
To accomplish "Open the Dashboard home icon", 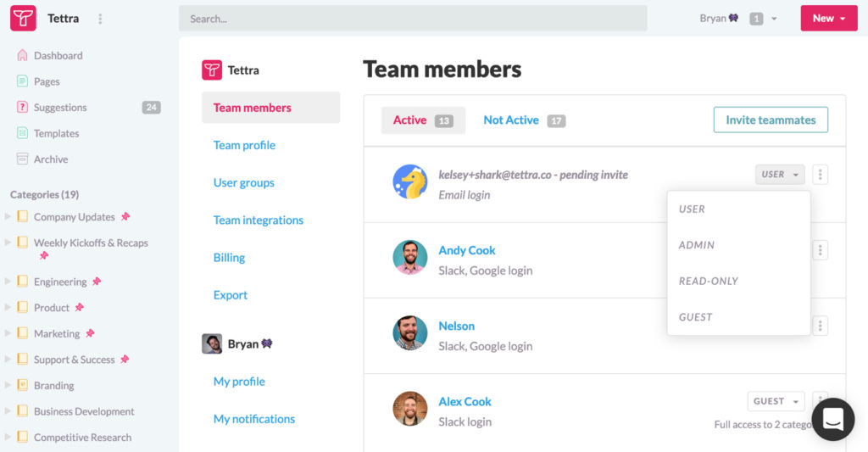I will pyautogui.click(x=22, y=56).
